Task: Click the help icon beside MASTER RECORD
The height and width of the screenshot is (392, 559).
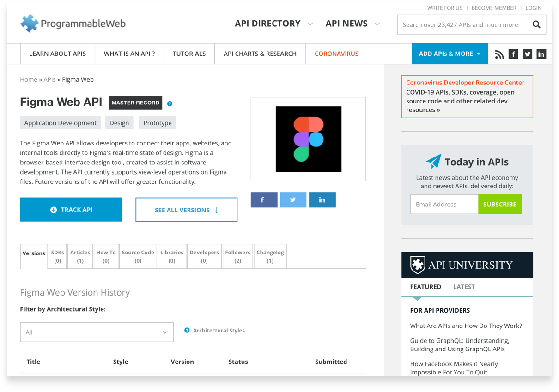Action: tap(170, 103)
